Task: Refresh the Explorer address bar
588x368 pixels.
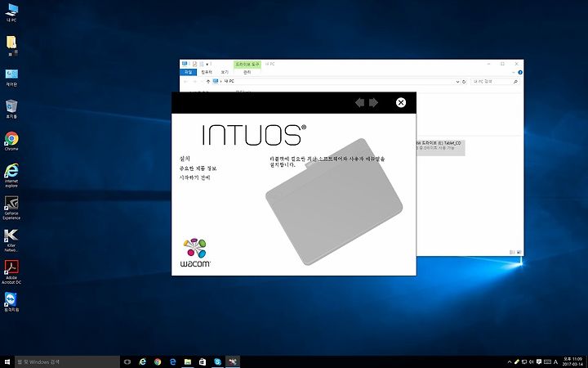Action: pos(464,82)
